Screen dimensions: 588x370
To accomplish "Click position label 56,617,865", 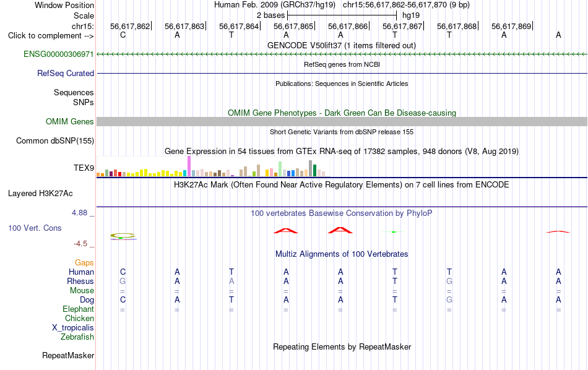I will [x=293, y=26].
